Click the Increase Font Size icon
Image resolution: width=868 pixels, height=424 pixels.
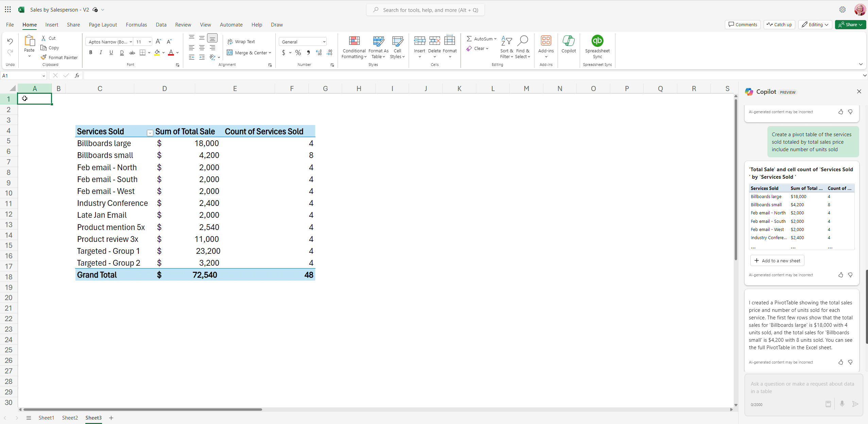(x=158, y=41)
